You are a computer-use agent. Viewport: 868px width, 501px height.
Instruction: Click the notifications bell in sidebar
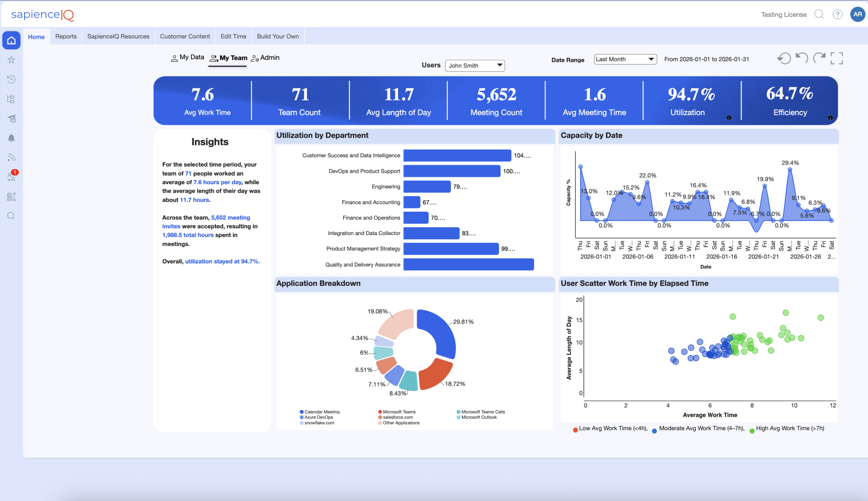tap(11, 138)
